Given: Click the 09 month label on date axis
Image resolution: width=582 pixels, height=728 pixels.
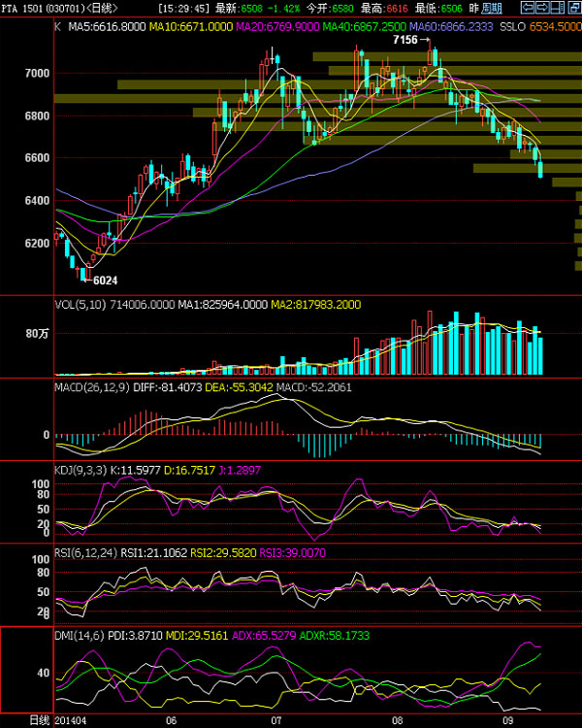Looking at the screenshot, I should tap(508, 720).
